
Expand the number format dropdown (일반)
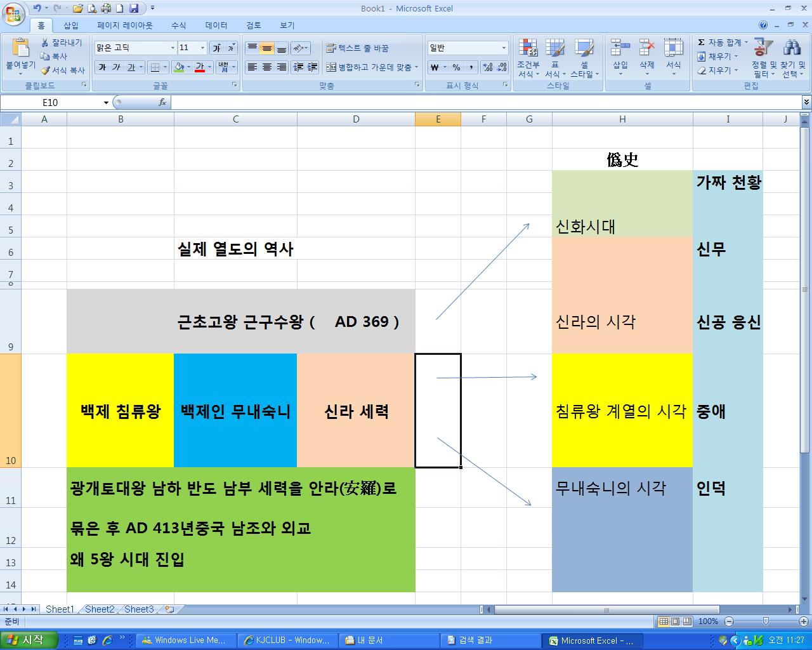tap(504, 48)
